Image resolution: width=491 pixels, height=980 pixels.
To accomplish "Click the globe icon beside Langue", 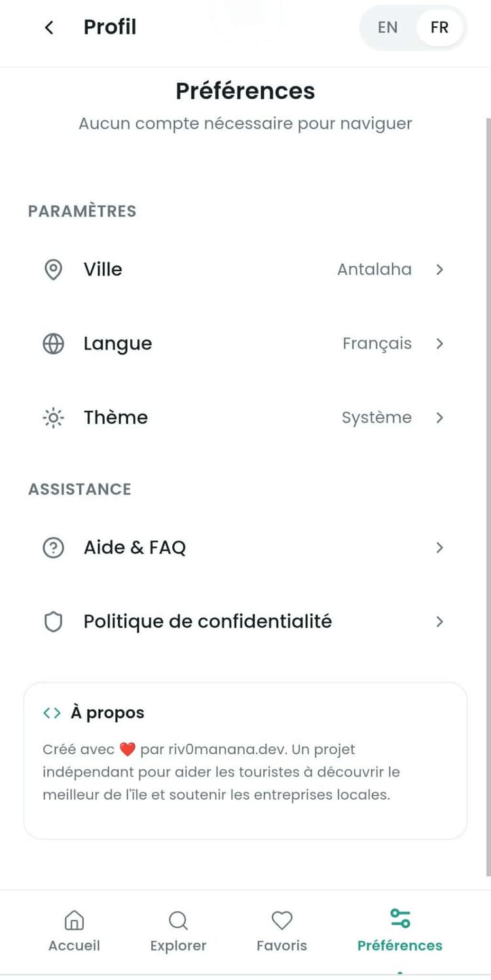I will pyautogui.click(x=53, y=344).
